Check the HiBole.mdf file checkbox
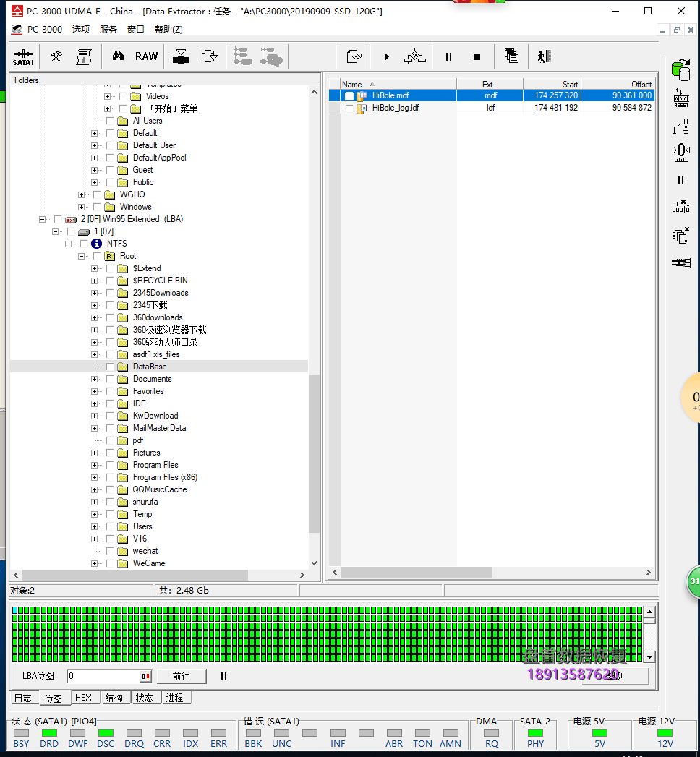 (349, 96)
